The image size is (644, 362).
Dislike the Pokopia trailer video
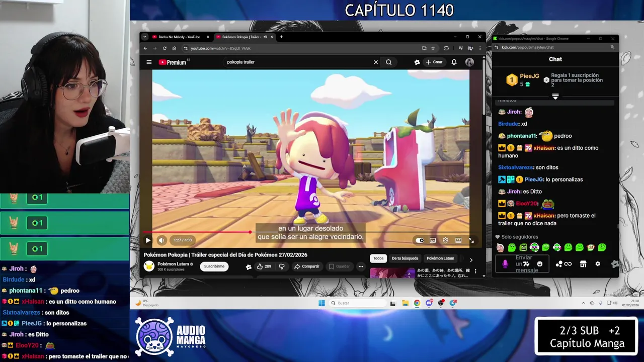tap(282, 266)
